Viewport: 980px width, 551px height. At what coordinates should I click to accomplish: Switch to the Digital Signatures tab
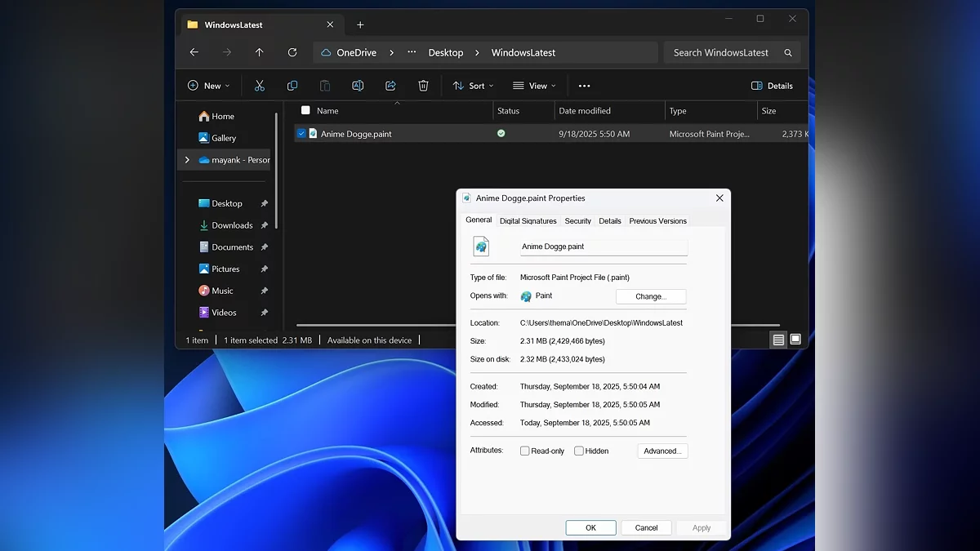528,221
